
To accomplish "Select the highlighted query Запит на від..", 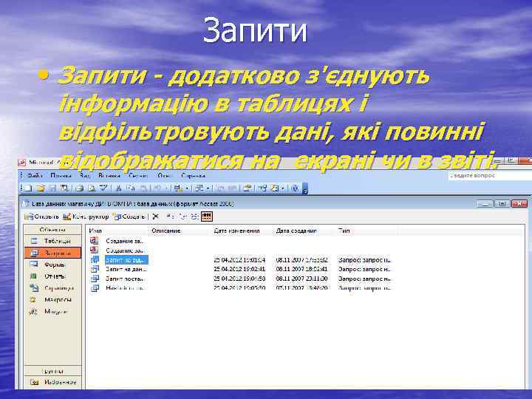I will point(126,260).
